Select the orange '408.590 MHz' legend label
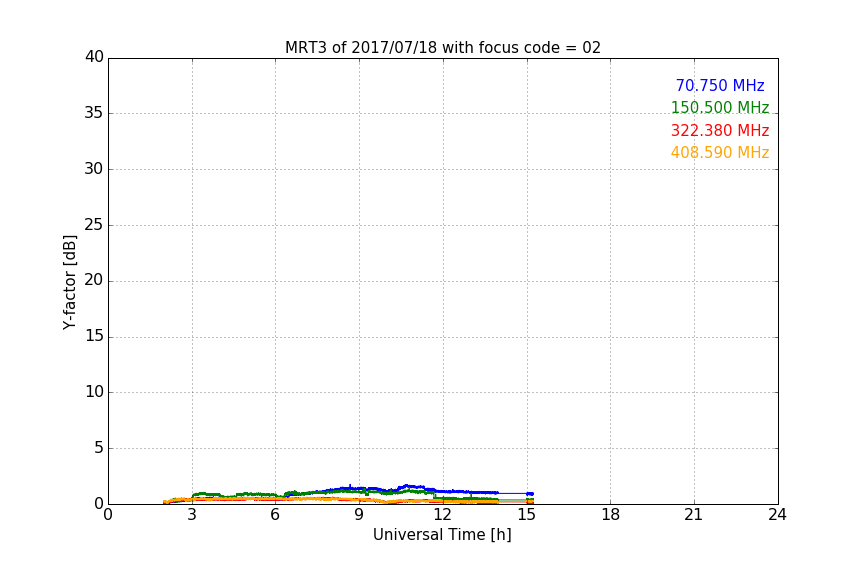The height and width of the screenshot is (576, 864). point(720,153)
